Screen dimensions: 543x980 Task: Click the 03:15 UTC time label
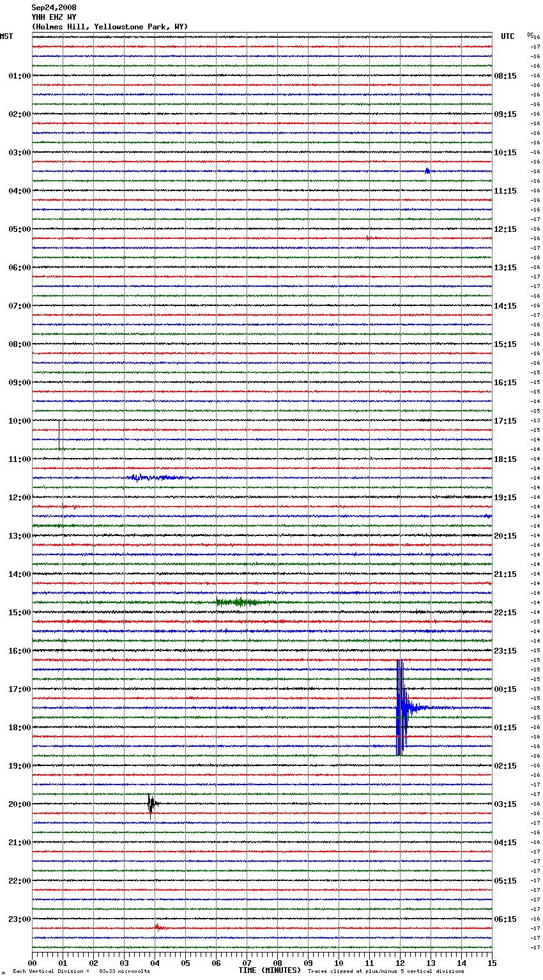505,804
